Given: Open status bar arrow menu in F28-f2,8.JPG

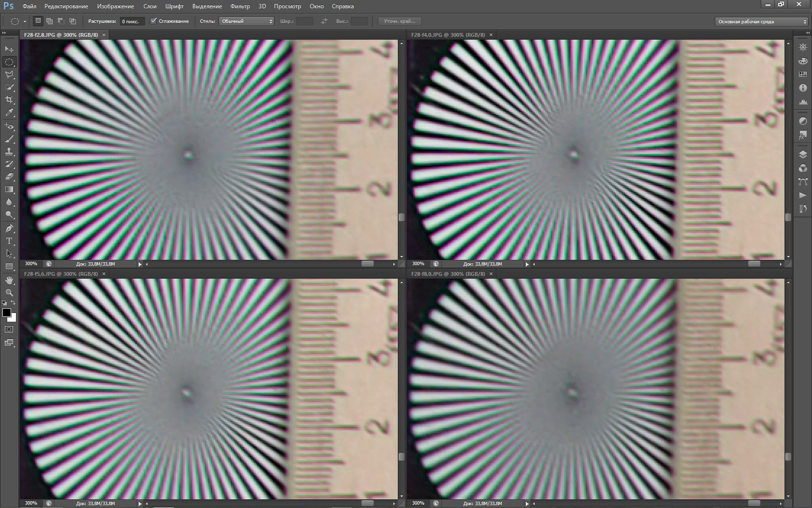Looking at the screenshot, I should (140, 264).
